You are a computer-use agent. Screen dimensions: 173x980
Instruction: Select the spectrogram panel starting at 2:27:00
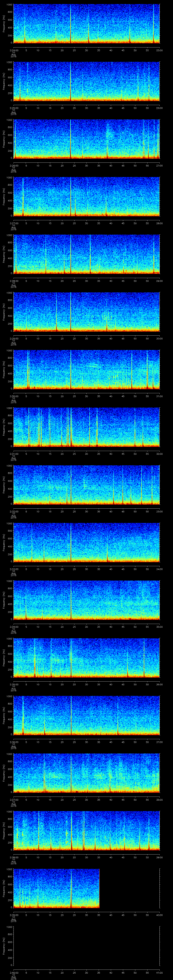coord(86,196)
